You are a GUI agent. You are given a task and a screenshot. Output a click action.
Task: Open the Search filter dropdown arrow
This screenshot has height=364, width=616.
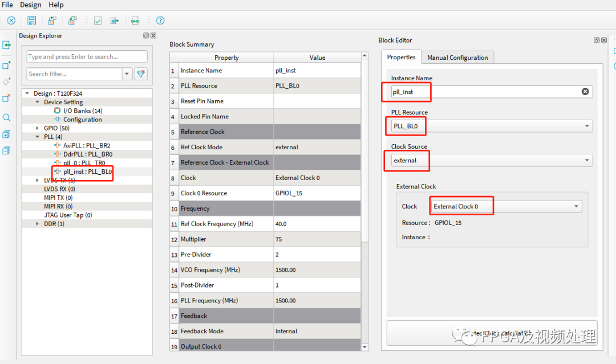pos(127,73)
